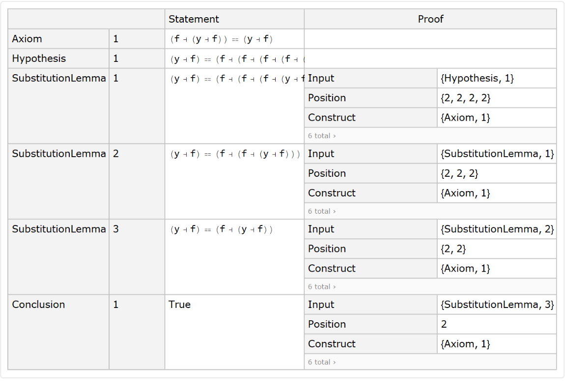
Task: Click the Conclusion row label
Action: coord(38,305)
